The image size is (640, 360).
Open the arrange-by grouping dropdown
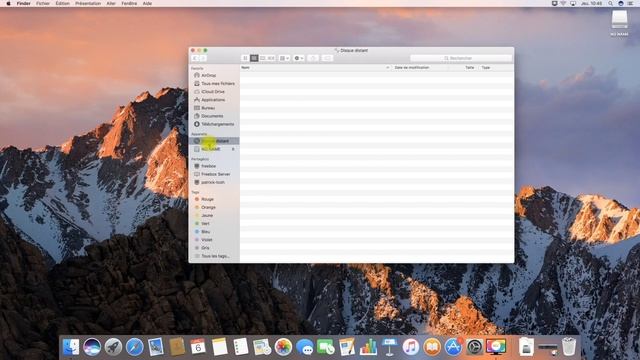(284, 58)
